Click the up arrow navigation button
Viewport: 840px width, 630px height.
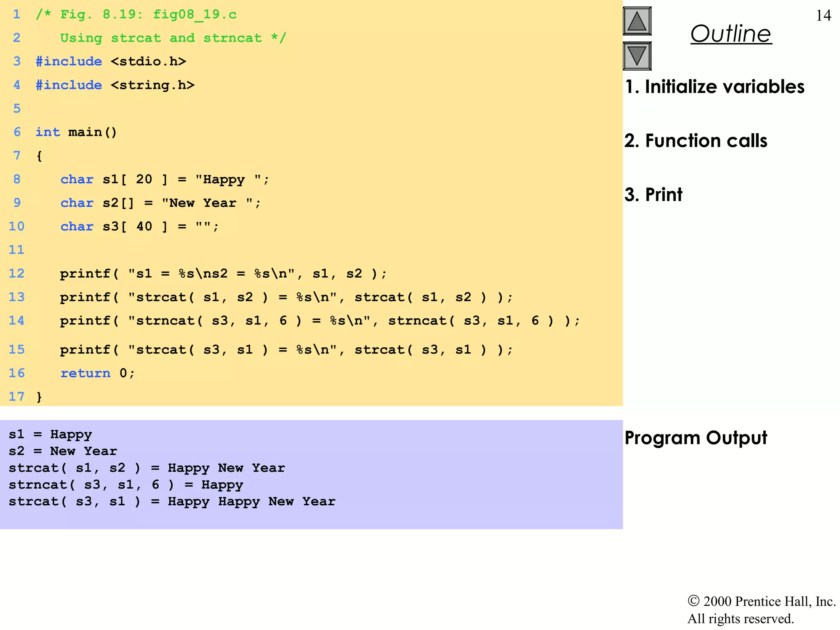(637, 21)
